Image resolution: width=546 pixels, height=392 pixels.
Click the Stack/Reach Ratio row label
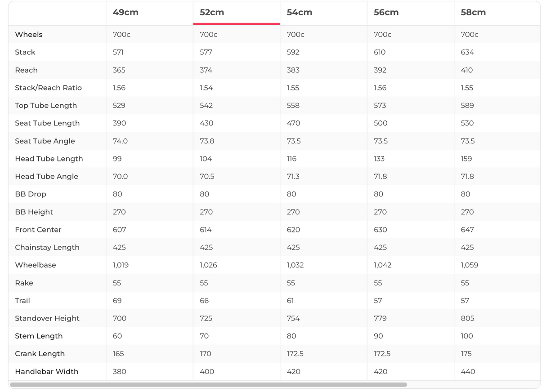pos(48,88)
